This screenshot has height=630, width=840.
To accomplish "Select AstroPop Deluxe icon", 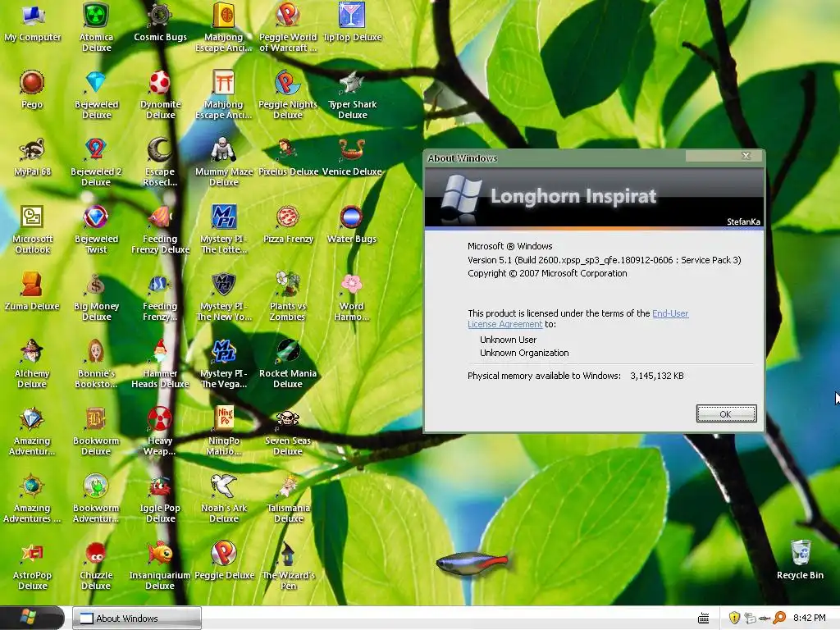I will click(32, 566).
